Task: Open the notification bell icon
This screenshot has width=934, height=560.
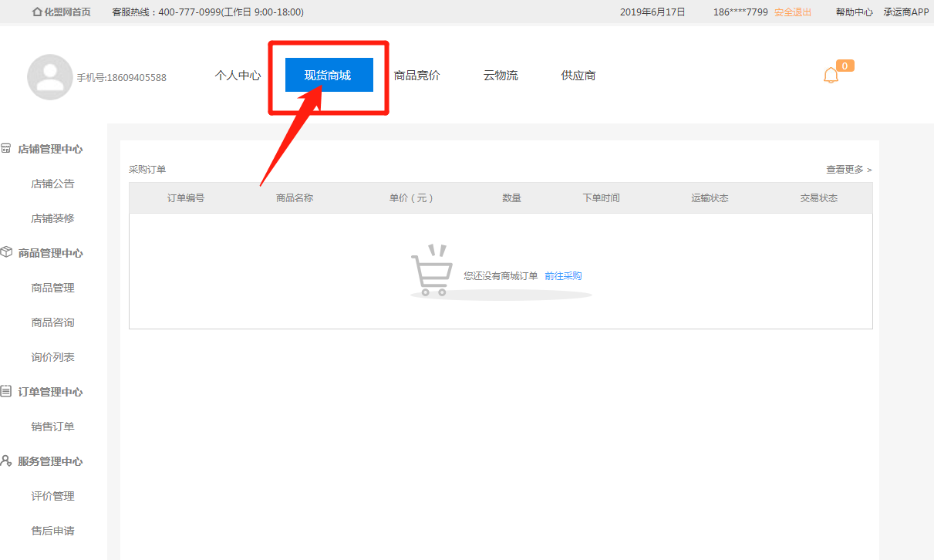Action: [831, 76]
